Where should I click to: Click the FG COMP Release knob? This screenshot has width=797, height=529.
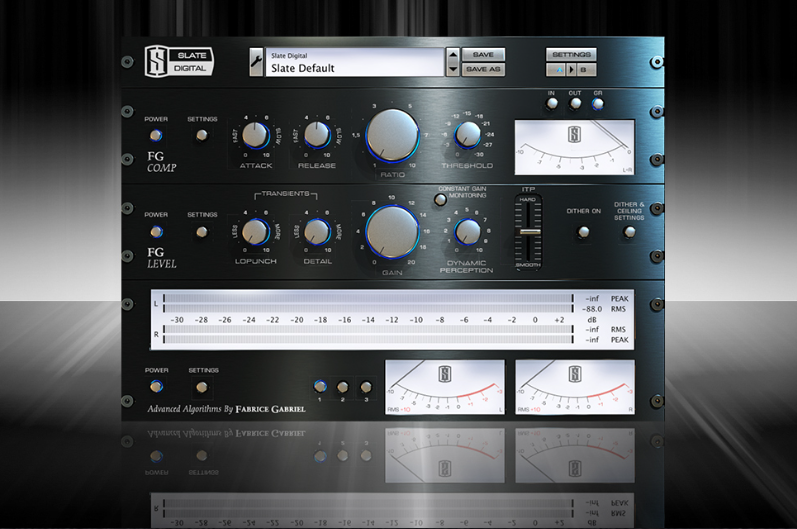317,135
